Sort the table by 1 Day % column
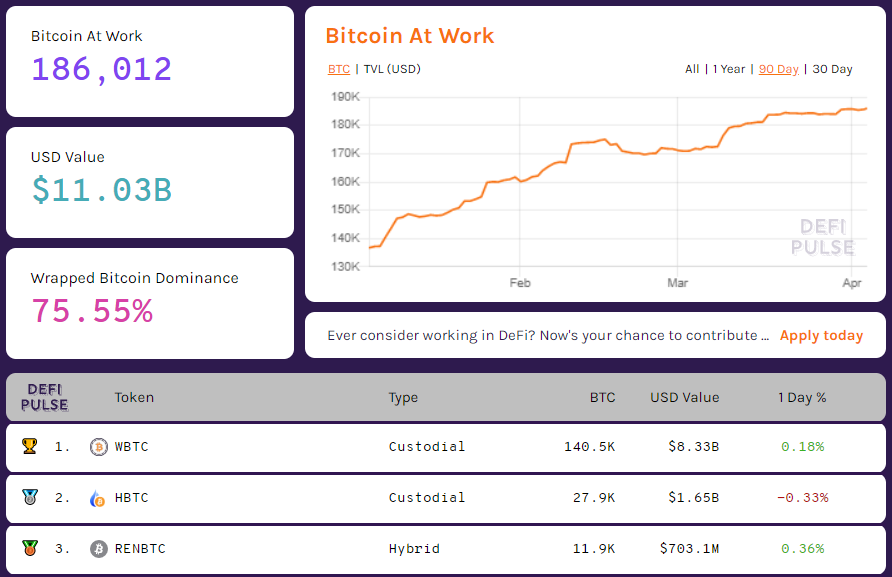892x577 pixels. tap(801, 397)
